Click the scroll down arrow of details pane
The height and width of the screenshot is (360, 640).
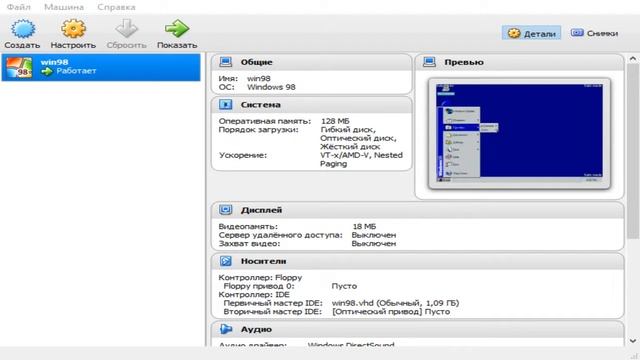tap(633, 341)
